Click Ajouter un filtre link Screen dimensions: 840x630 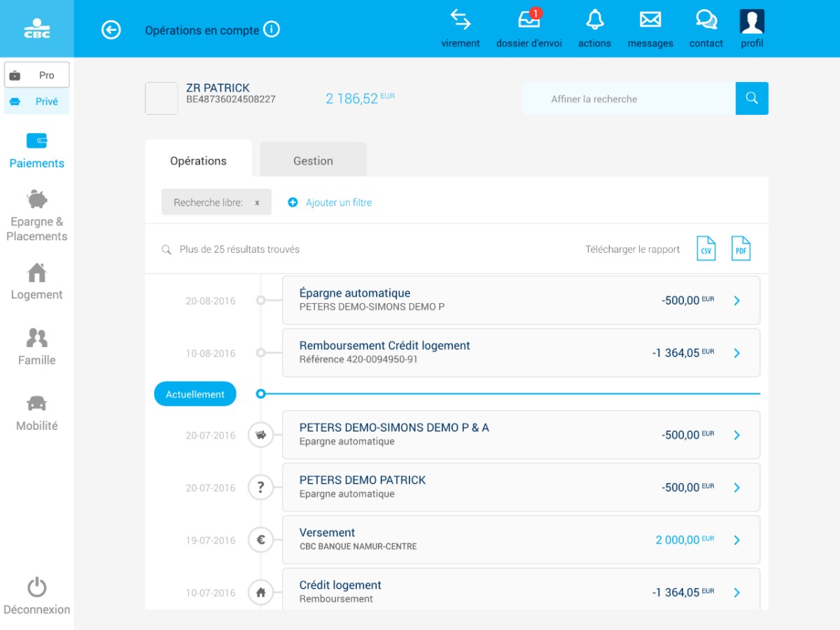coord(330,202)
